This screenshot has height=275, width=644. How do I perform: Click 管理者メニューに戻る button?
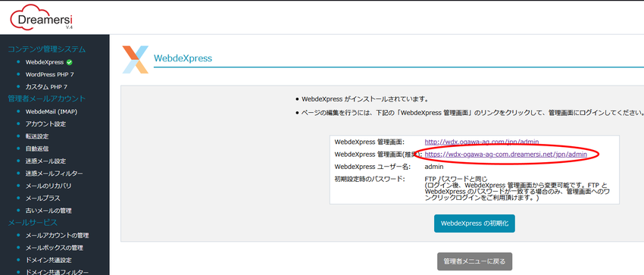tap(474, 261)
